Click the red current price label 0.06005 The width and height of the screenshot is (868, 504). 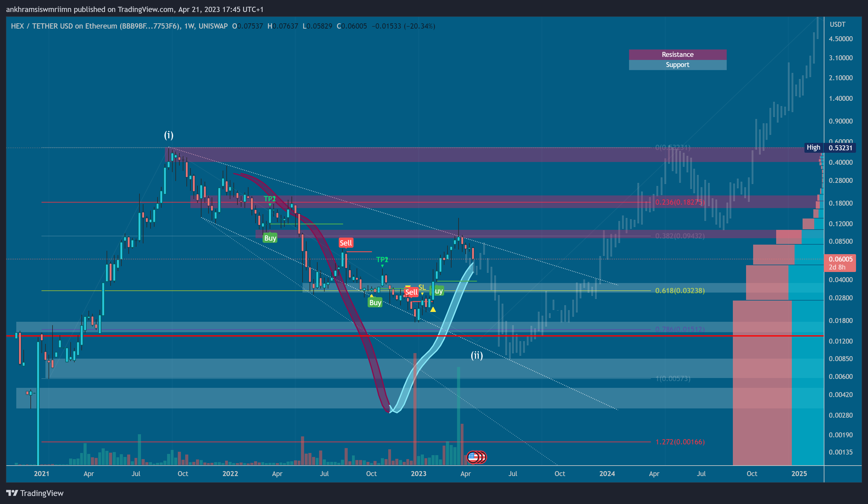click(840, 263)
